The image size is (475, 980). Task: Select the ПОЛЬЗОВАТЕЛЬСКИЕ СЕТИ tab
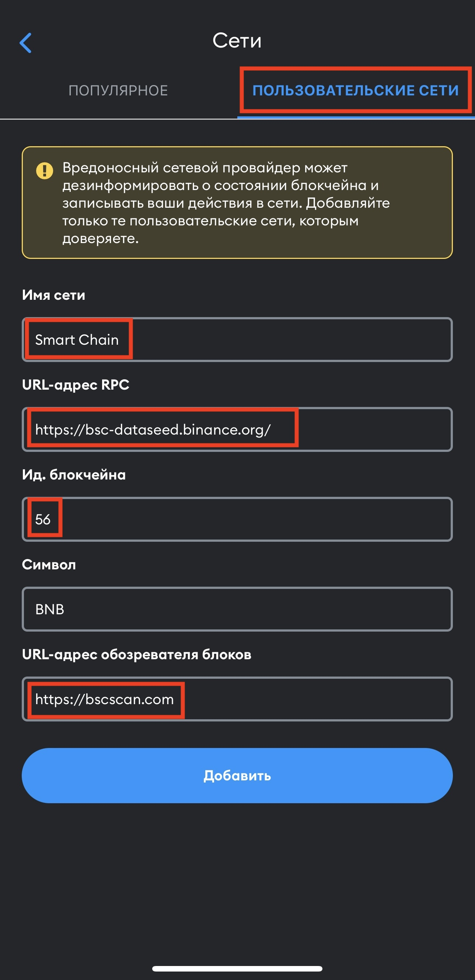click(x=356, y=91)
